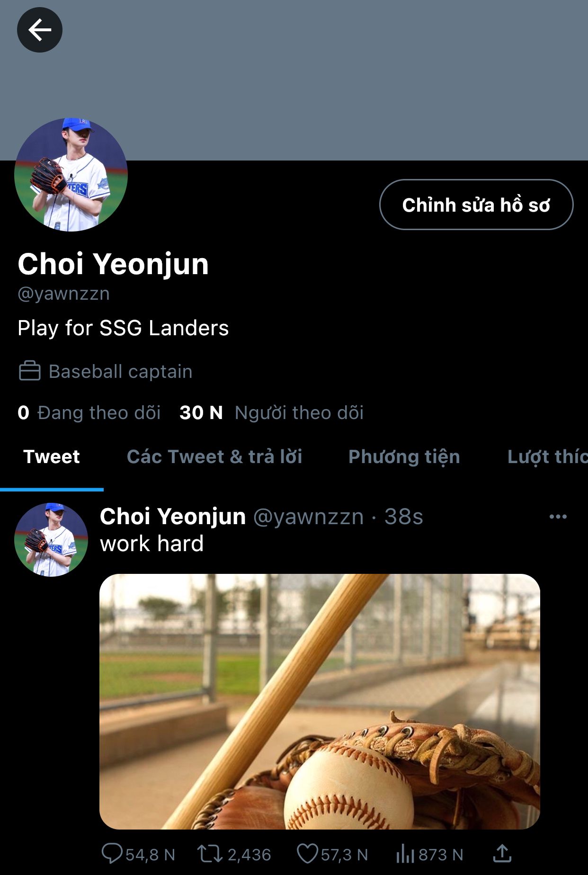Tap the share upload icon
588x875 pixels.
(502, 853)
